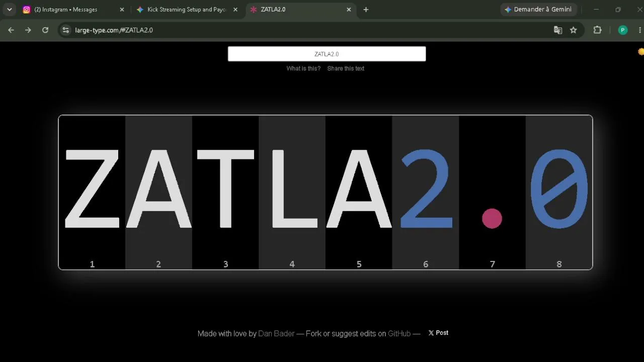Click the large letter T in column 3
Image resolution: width=644 pixels, height=362 pixels.
click(225, 189)
